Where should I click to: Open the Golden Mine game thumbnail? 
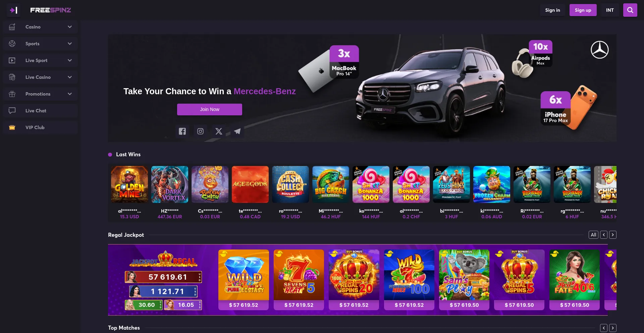tap(129, 184)
